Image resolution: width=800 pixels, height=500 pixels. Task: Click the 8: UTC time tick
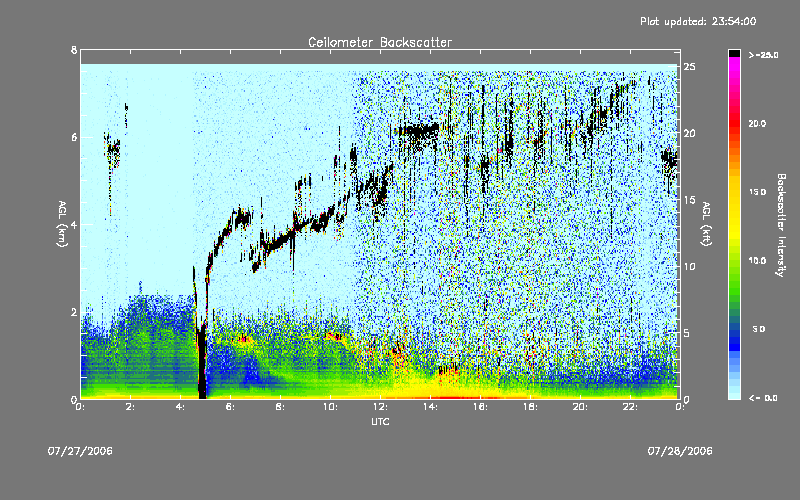pyautogui.click(x=281, y=407)
